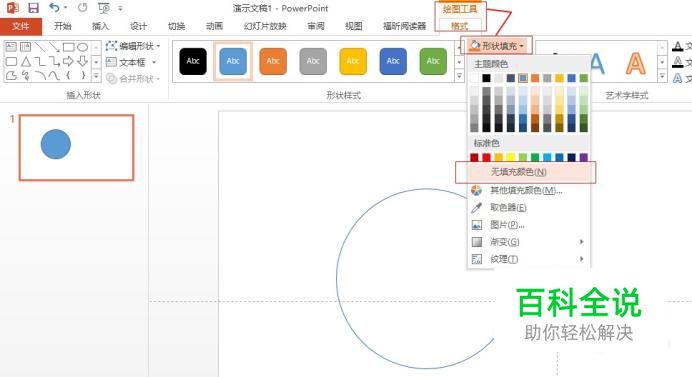The height and width of the screenshot is (377, 692).
Task: Switch to the 动画 tab
Action: 214,26
